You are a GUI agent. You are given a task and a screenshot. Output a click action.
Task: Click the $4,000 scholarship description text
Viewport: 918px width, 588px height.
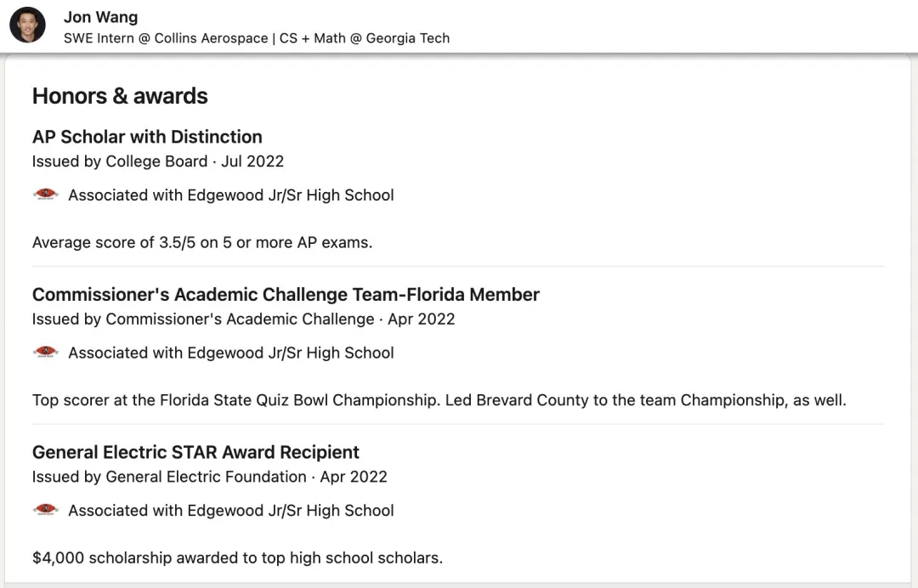click(237, 558)
